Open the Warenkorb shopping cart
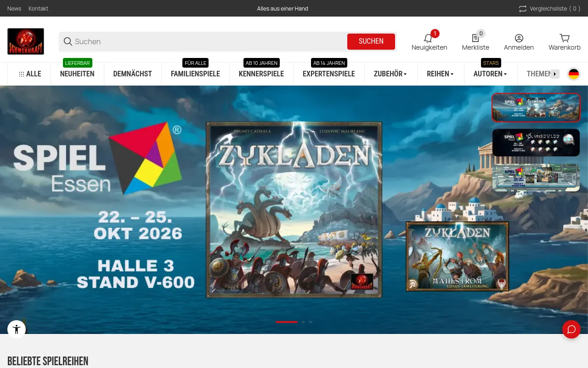Screen dimensions: 588x368 565,42
